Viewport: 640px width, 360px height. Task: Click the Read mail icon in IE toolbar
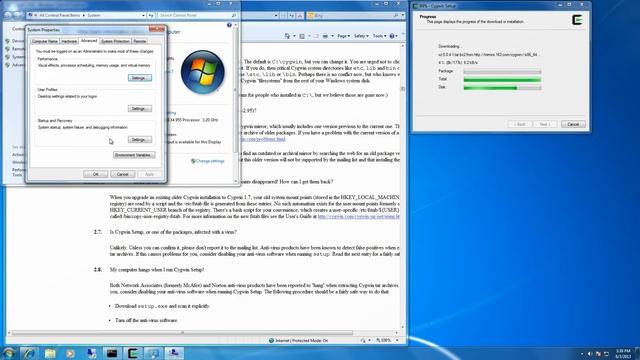coord(316,36)
